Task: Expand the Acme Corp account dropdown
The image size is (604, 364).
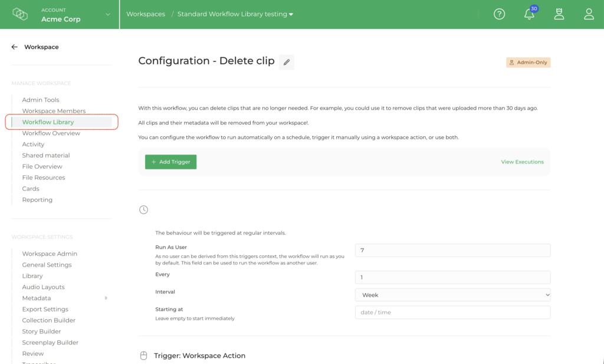Action: (x=108, y=14)
